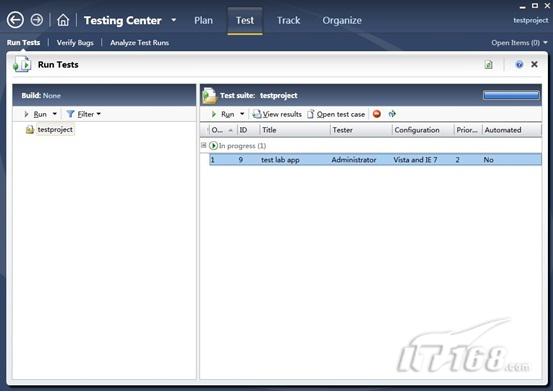This screenshot has width=553, height=392.
Task: Select the Run Tests sub-tab
Action: tap(23, 43)
